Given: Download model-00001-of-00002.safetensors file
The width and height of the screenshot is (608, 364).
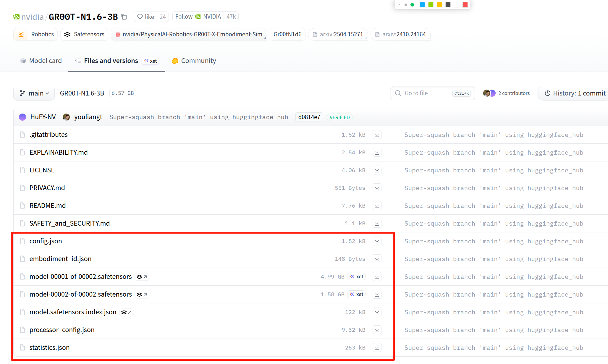Looking at the screenshot, I should click(x=377, y=276).
